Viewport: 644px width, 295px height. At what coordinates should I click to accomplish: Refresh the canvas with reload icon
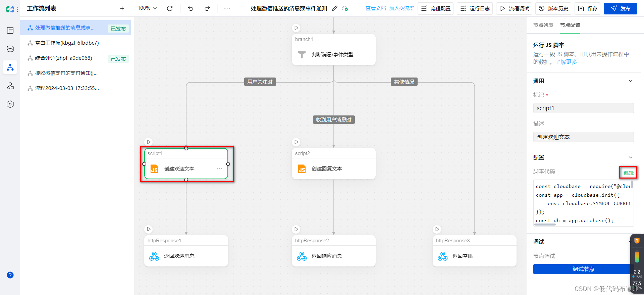(170, 8)
